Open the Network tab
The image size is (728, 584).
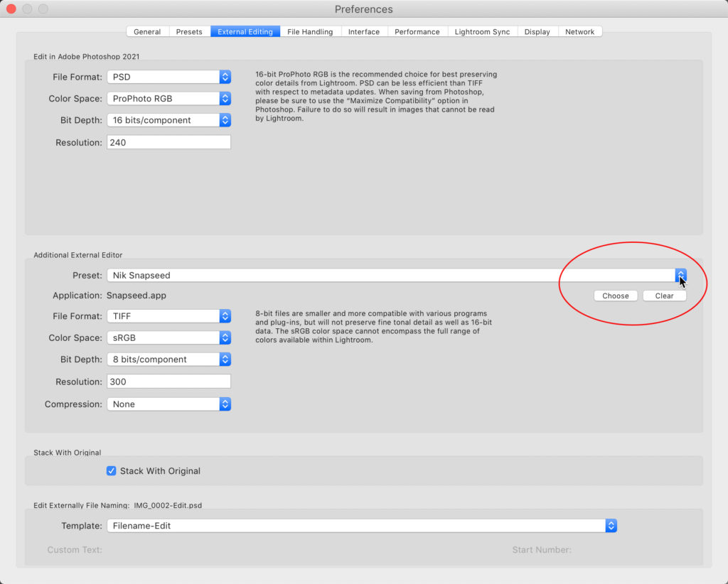click(580, 31)
